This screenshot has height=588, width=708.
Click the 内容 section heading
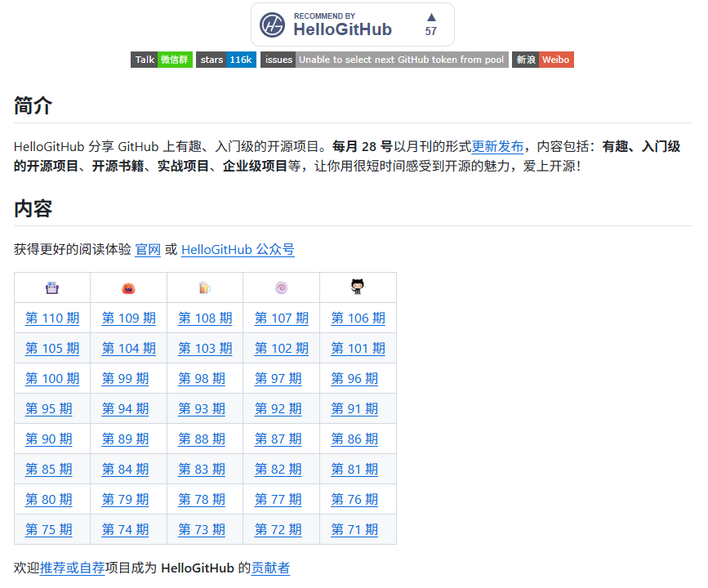33,208
